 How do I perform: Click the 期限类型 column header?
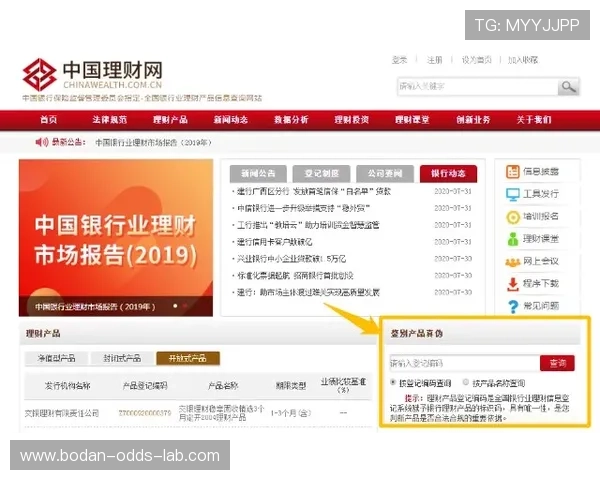(291, 386)
